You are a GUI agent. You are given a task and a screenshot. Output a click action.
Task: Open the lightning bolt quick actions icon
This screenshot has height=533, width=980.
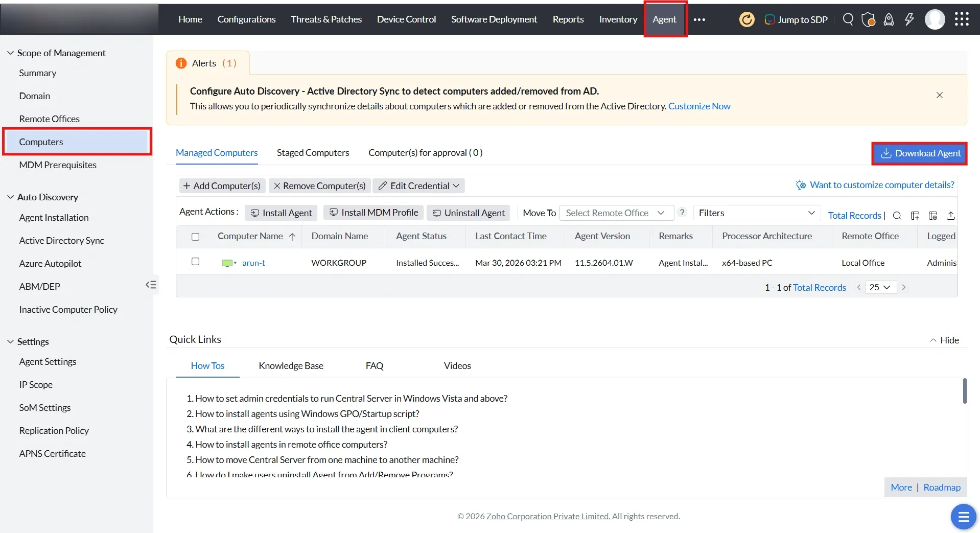coord(909,19)
